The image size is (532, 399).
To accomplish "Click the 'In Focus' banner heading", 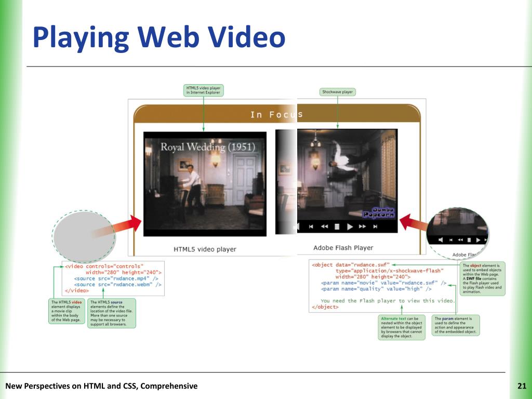I will (x=276, y=115).
